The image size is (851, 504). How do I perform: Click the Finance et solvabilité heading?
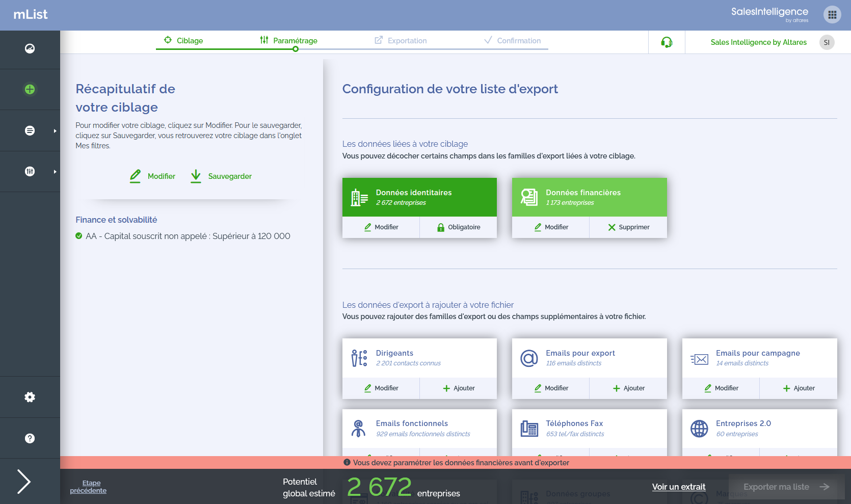tap(116, 220)
